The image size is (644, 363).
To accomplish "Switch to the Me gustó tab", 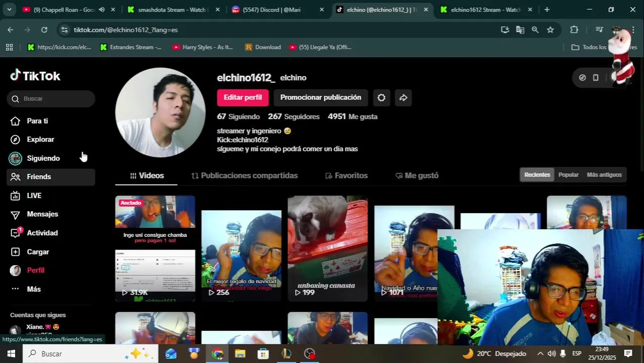I will [x=417, y=175].
